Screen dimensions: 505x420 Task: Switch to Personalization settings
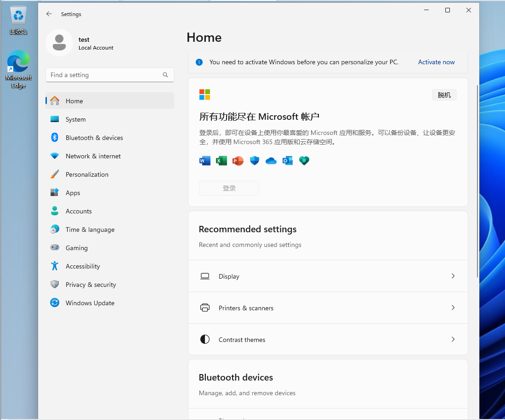110,174
